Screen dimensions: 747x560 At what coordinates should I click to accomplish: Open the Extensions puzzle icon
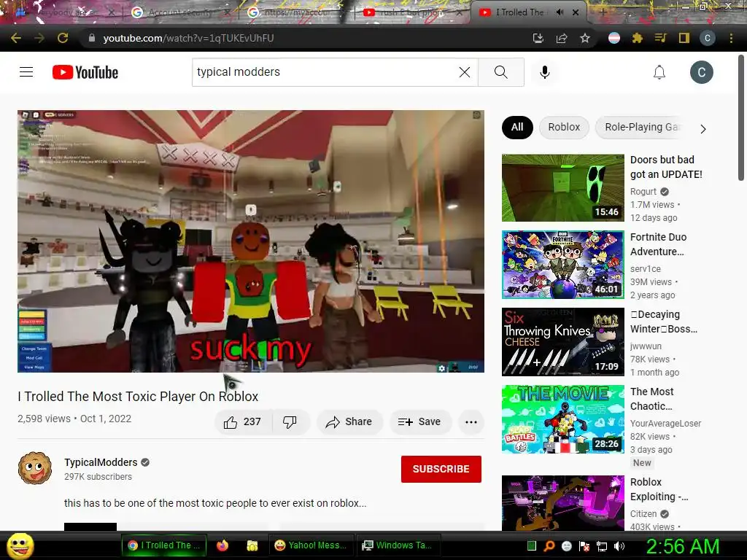click(638, 38)
